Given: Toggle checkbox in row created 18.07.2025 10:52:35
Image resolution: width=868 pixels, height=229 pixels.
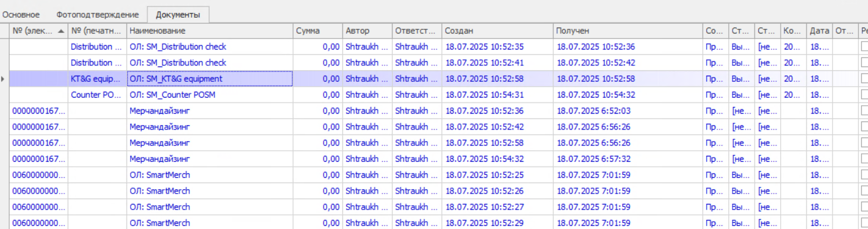Looking at the screenshot, I should tap(864, 46).
